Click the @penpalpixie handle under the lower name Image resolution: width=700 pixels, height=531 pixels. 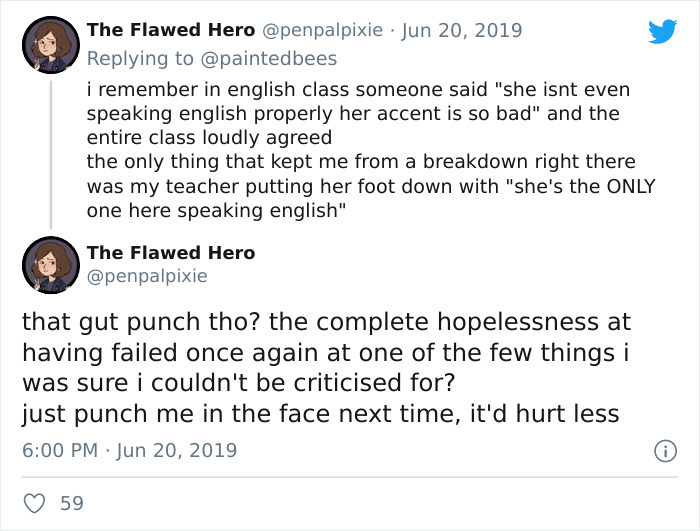[x=147, y=275]
